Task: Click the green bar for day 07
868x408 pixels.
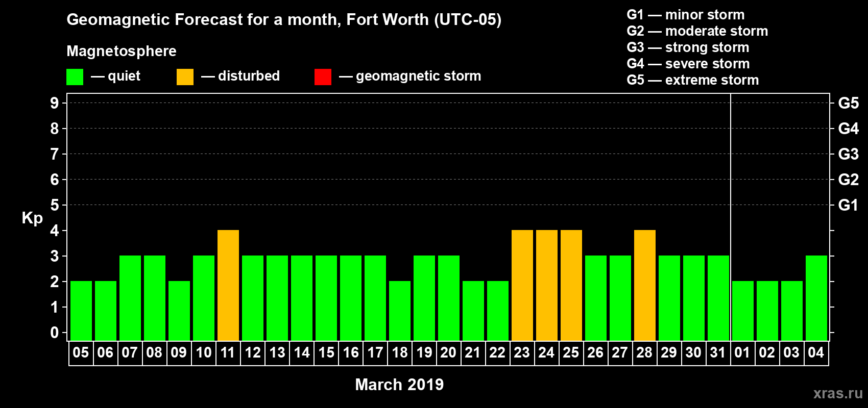Action: point(130,298)
